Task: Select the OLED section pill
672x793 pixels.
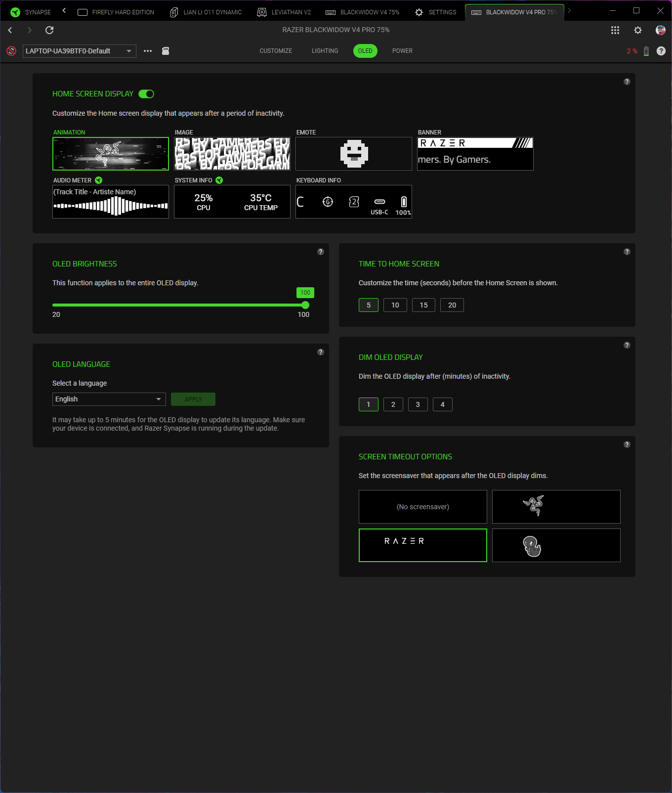Action: [365, 51]
